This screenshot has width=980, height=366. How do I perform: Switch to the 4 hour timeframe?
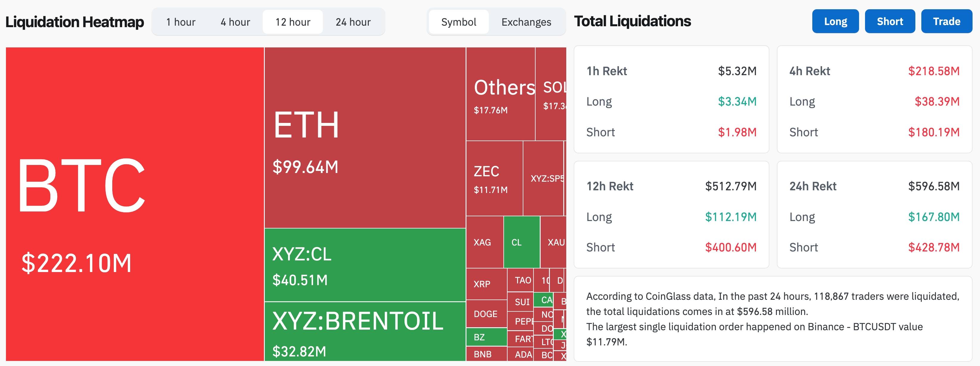pos(235,22)
